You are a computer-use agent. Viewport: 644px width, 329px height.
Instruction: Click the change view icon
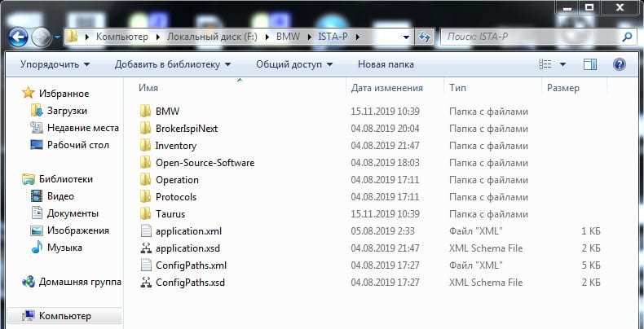[x=545, y=64]
